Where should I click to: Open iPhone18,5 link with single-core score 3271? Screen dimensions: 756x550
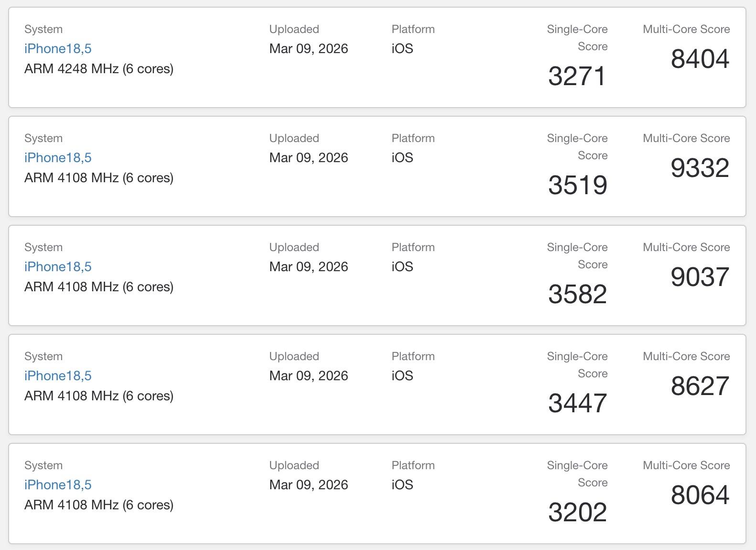[58, 49]
